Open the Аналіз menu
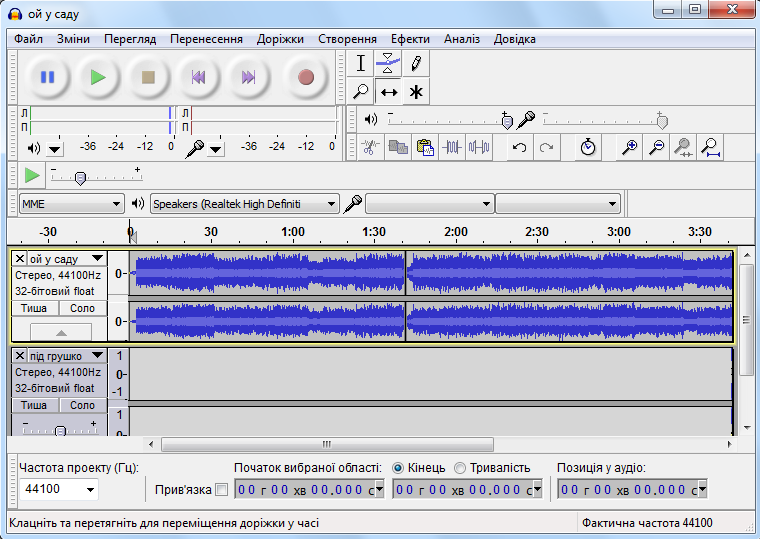 pyautogui.click(x=462, y=39)
